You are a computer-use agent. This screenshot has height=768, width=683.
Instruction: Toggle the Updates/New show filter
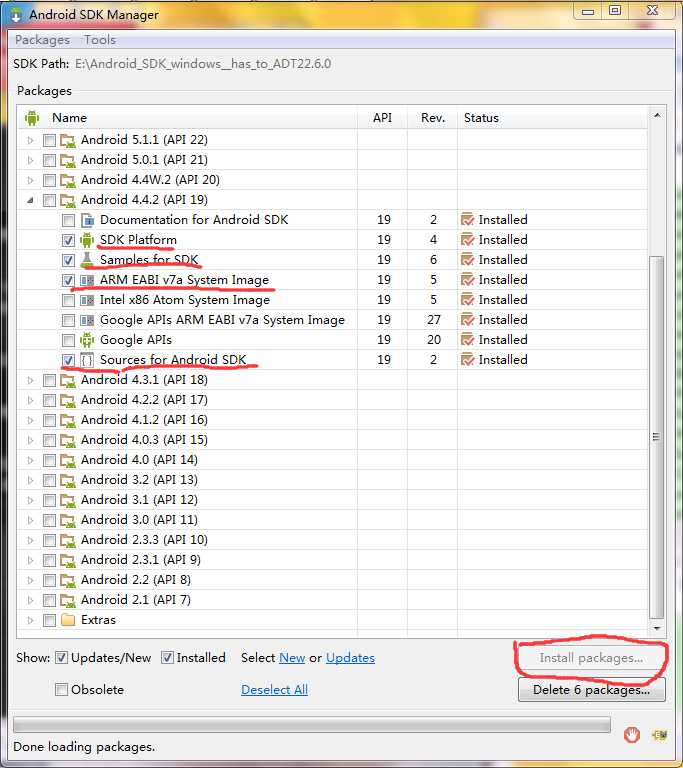(x=61, y=658)
